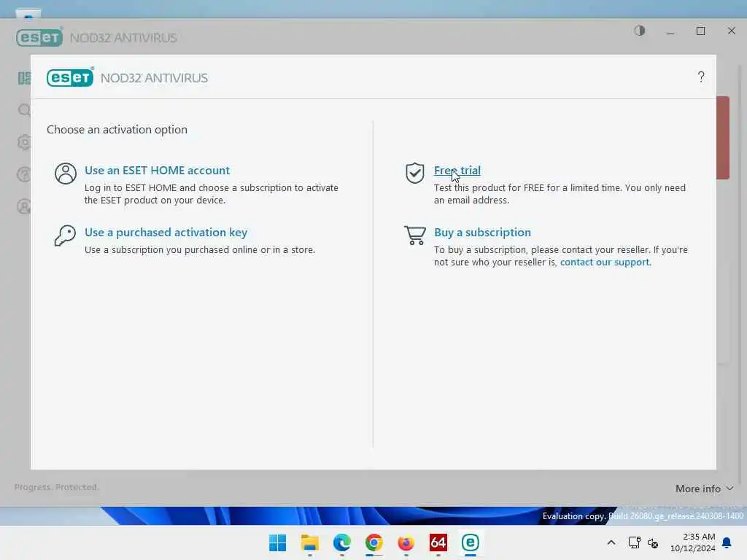This screenshot has height=560, width=747.
Task: Toggle the contrast theme icon in title bar
Action: point(639,31)
